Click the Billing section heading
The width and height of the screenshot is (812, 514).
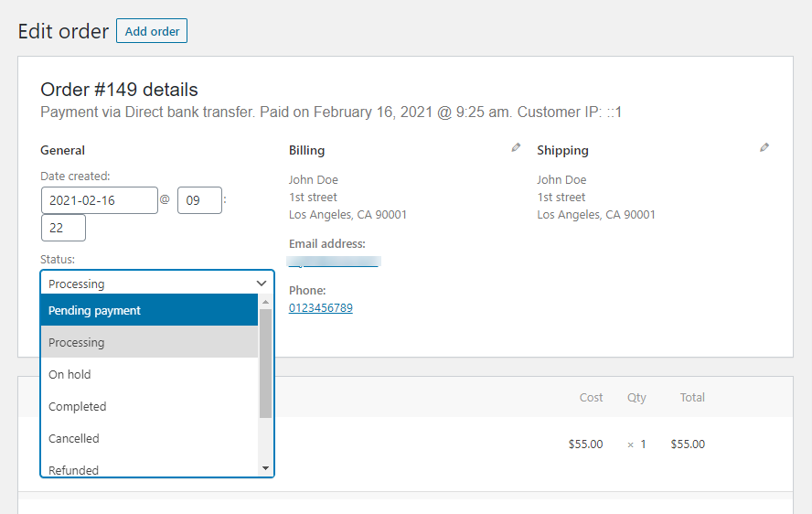point(306,150)
